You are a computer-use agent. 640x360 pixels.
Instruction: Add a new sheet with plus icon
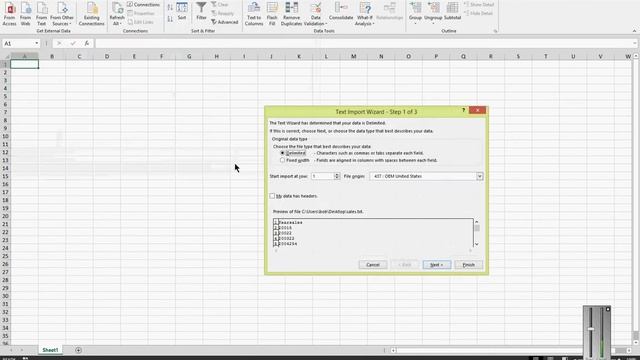coord(78,350)
